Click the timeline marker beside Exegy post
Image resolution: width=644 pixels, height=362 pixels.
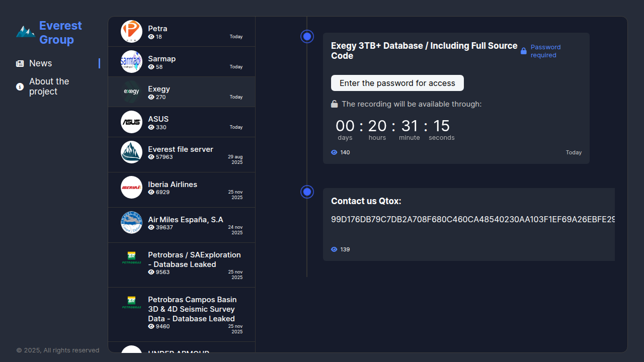307,36
